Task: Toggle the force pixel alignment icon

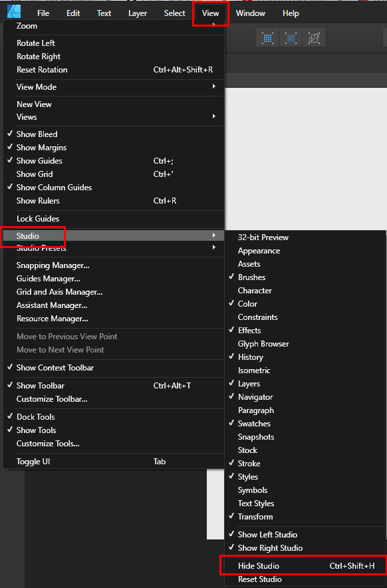Action: 267,38
